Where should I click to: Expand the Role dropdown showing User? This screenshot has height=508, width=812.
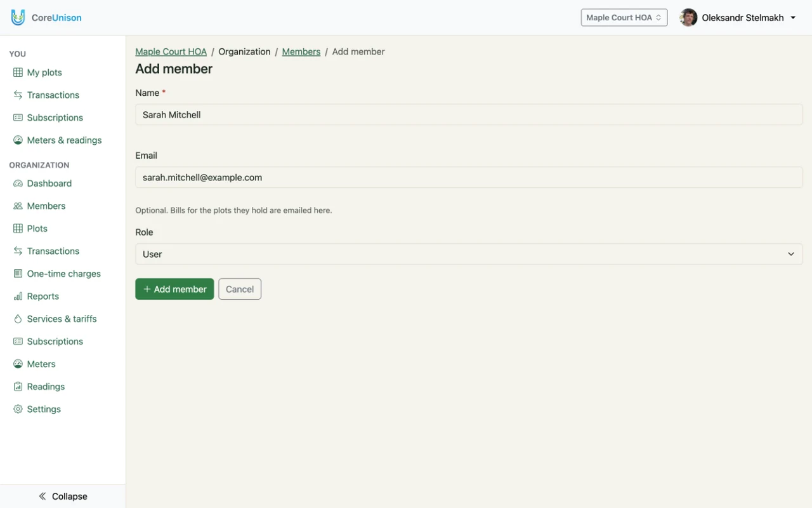click(x=469, y=254)
